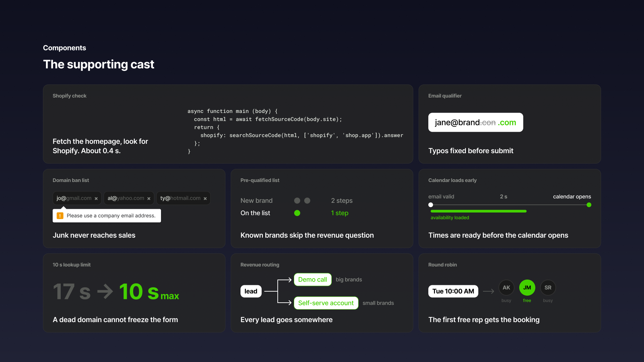644x362 pixels.
Task: Select the AK rep avatar
Action: (506, 288)
